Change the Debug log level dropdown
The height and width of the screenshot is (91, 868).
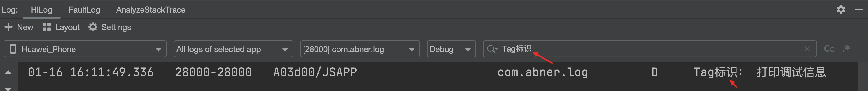tap(451, 49)
